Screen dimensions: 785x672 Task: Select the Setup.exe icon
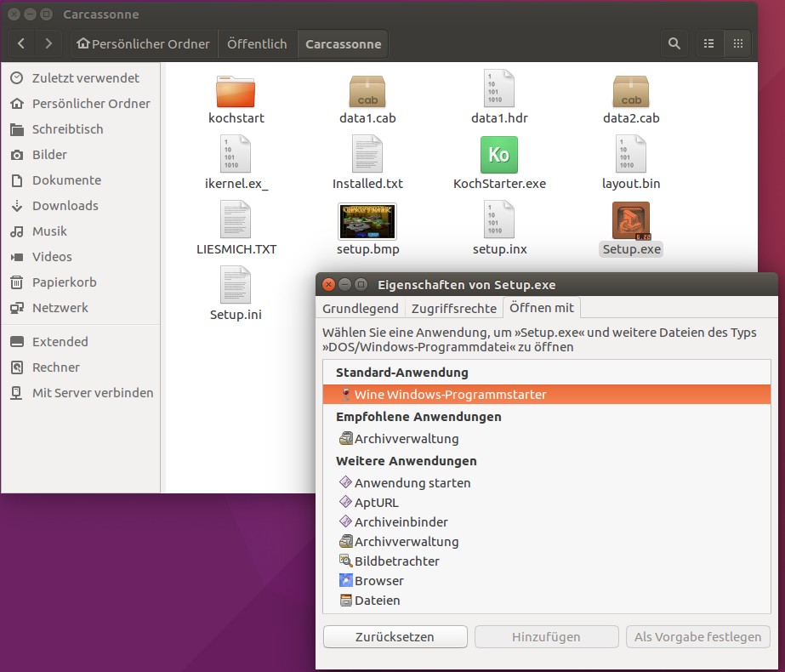pyautogui.click(x=631, y=221)
